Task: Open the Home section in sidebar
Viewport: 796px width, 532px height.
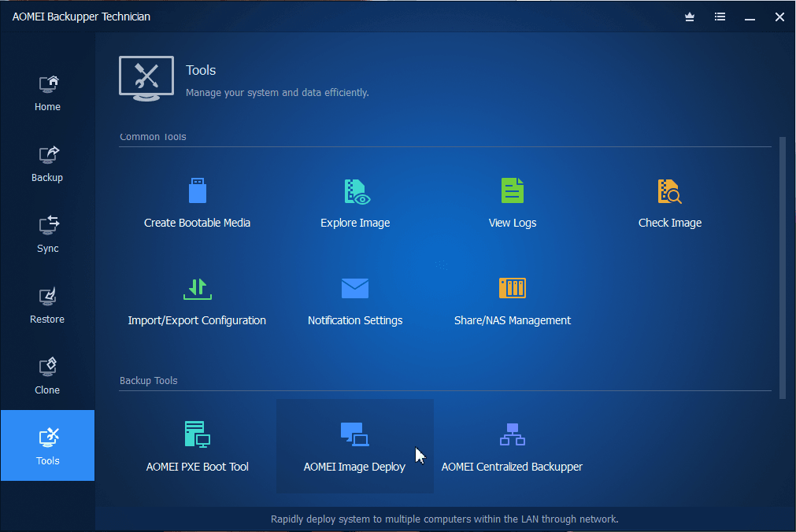Action: tap(47, 93)
